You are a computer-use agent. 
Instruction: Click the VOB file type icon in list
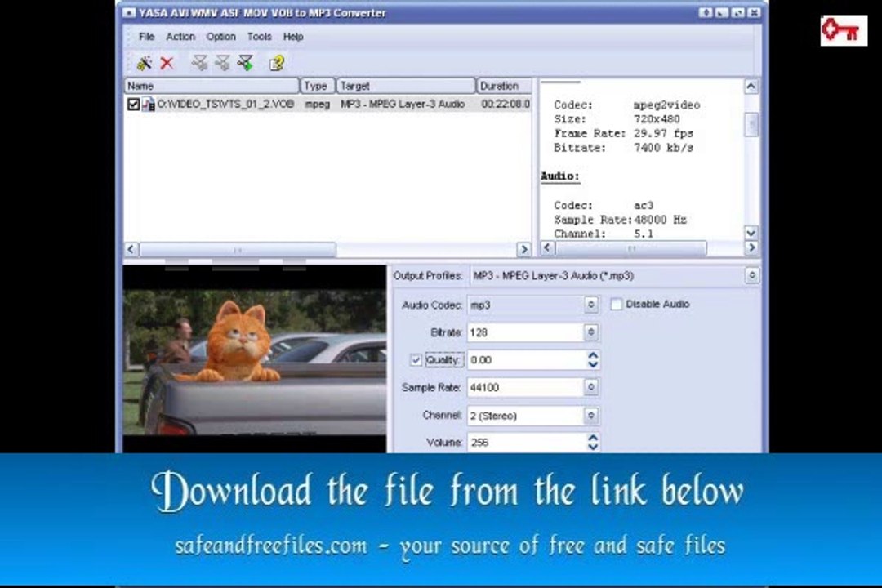[x=149, y=104]
